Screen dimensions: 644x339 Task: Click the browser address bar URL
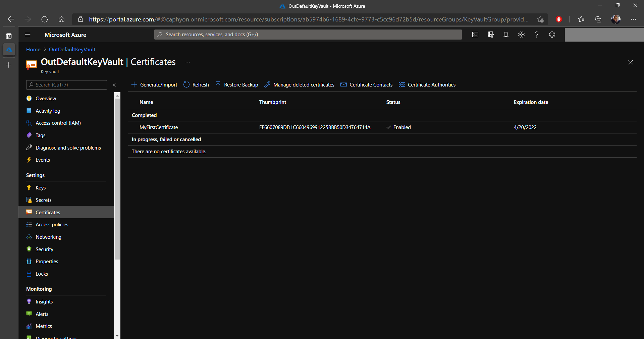click(x=309, y=19)
